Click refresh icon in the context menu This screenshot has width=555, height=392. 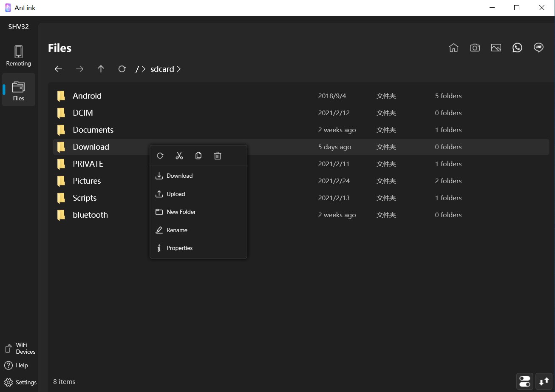pyautogui.click(x=160, y=156)
